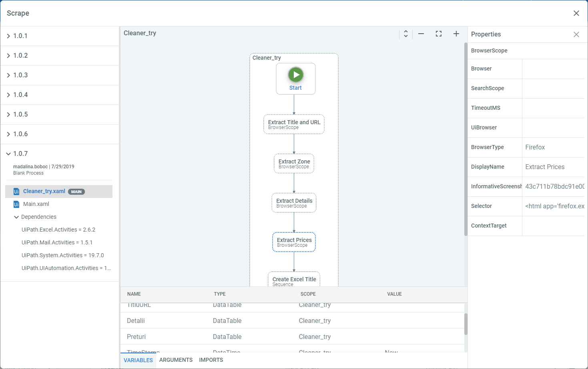Close the Properties panel
The image size is (588, 369).
pyautogui.click(x=576, y=34)
